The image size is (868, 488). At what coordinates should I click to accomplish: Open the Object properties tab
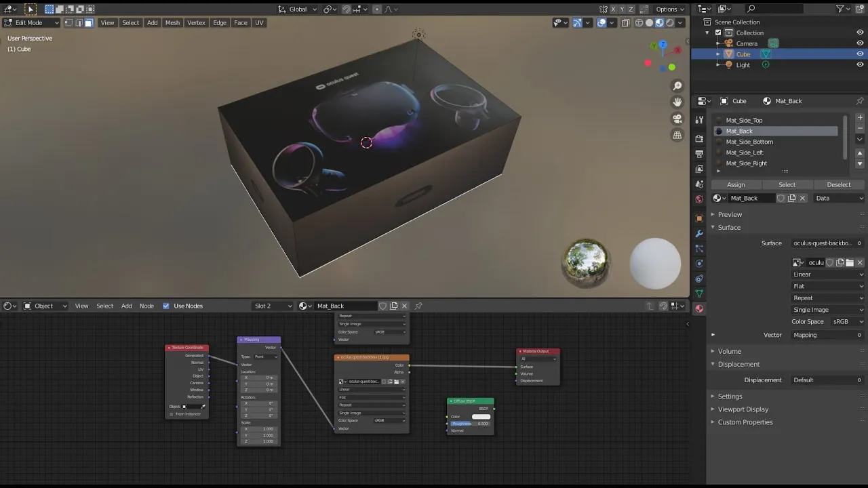point(699,218)
